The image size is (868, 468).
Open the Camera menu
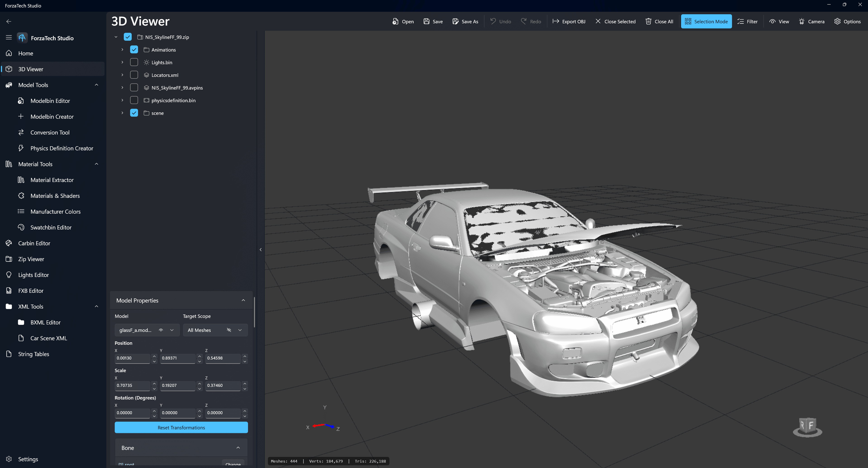coord(811,21)
